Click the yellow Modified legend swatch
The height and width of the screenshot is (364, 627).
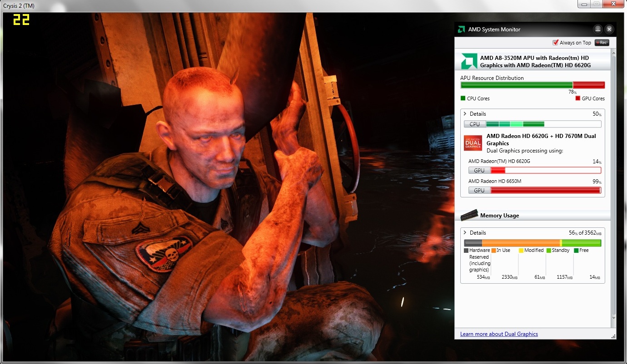point(521,251)
